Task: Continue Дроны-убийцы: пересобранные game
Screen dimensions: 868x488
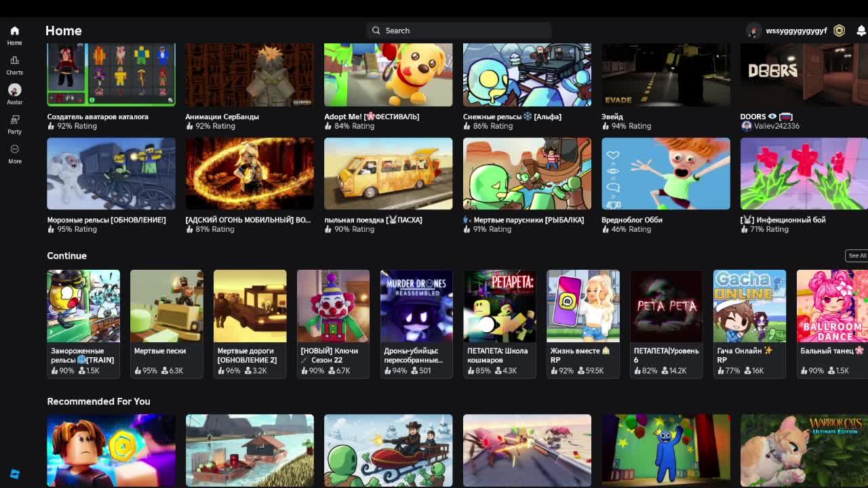Action: [x=416, y=323]
